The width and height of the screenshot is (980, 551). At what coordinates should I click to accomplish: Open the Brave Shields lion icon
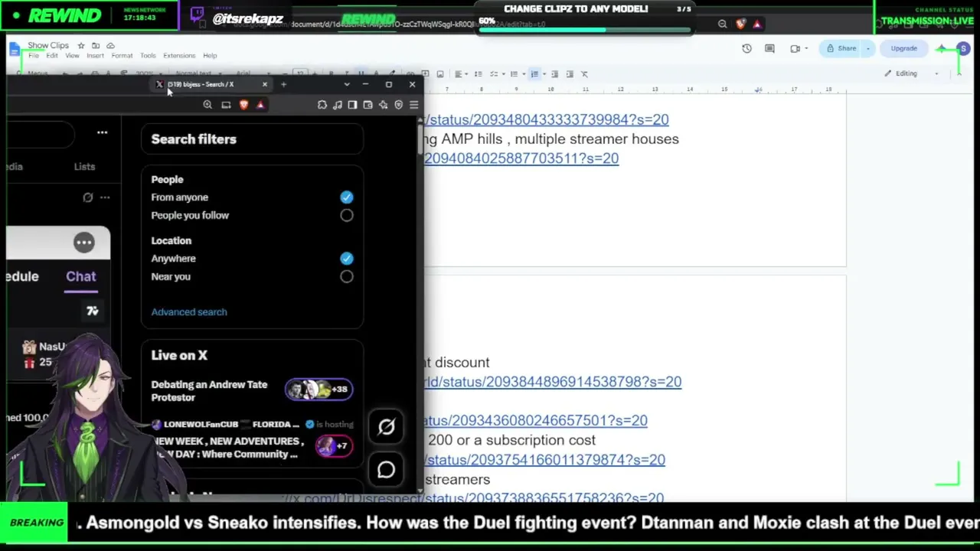[x=243, y=105]
